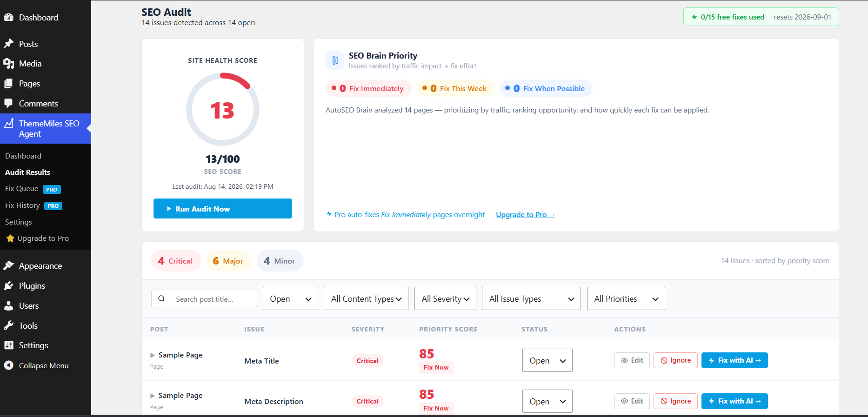Ignore the Meta Description issue

(x=675, y=401)
